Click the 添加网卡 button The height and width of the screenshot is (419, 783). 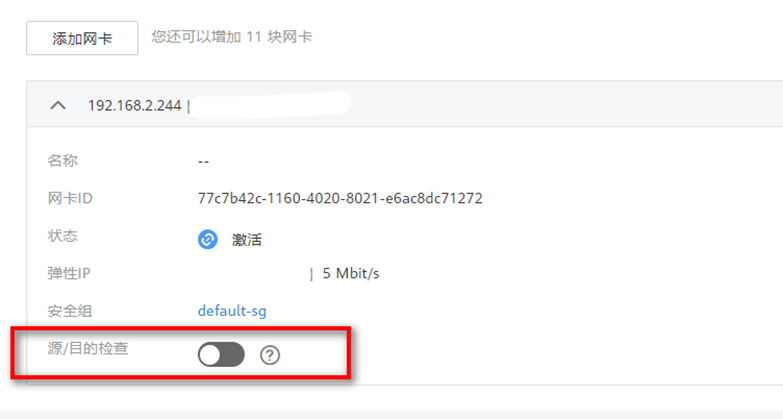[82, 38]
